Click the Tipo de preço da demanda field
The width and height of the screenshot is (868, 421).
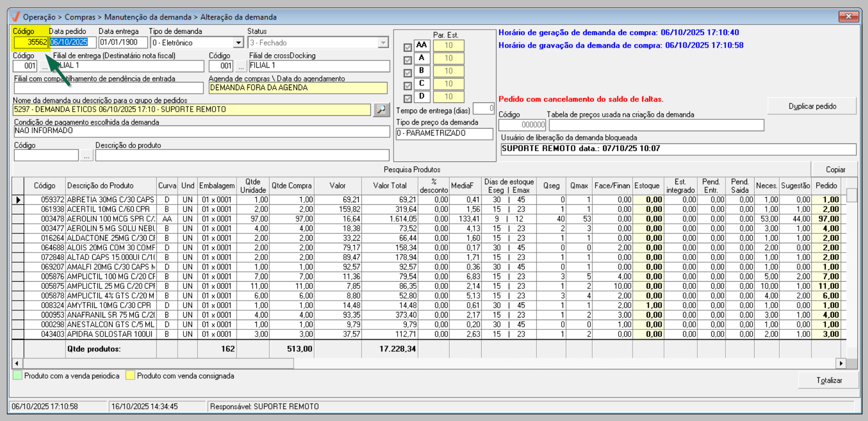click(x=444, y=134)
